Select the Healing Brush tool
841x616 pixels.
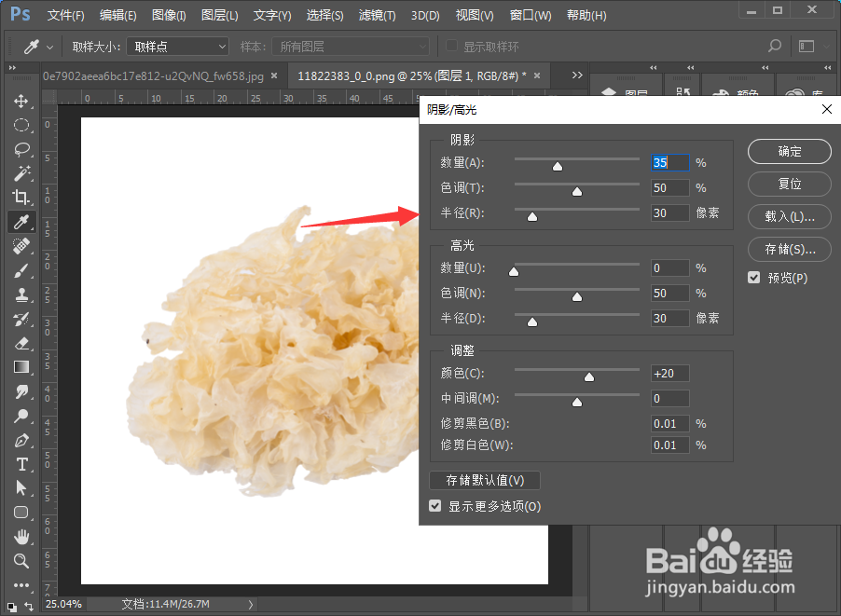click(21, 246)
